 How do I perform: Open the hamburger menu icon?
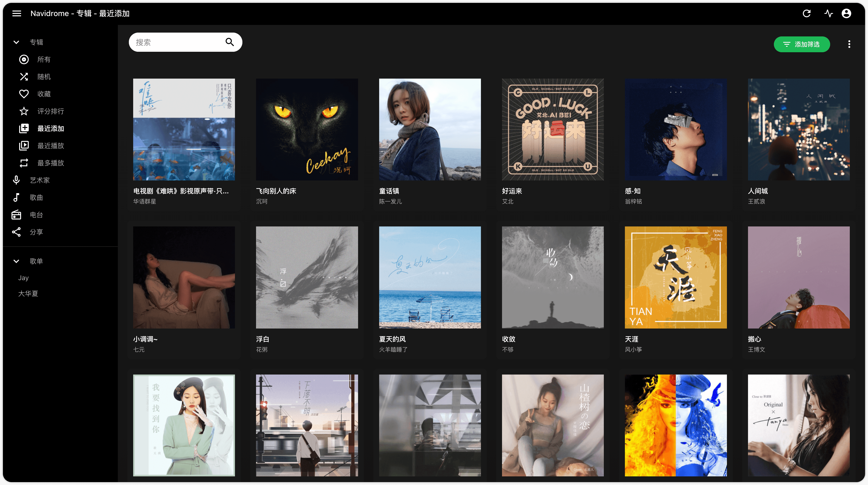point(17,13)
